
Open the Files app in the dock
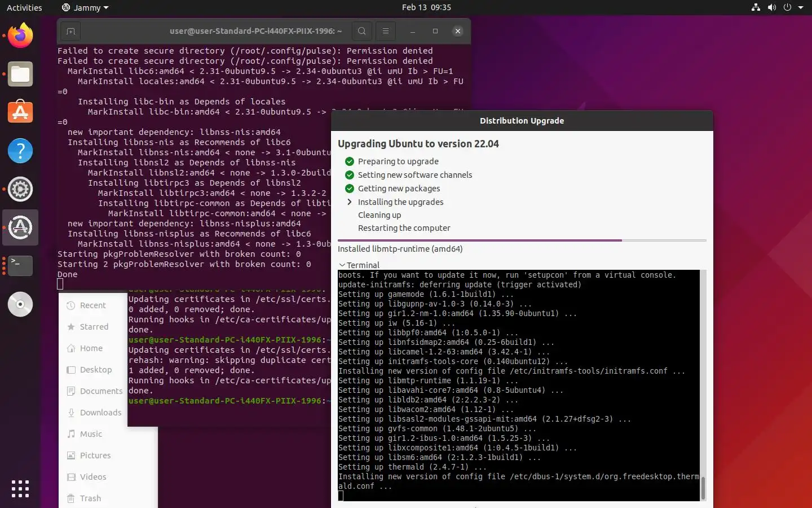pyautogui.click(x=20, y=74)
